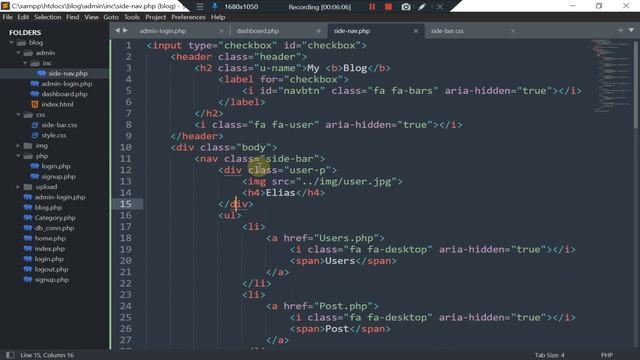Image resolution: width=640 pixels, height=360 pixels.
Task: Open admin-login.php inside admin folder
Action: pos(67,84)
